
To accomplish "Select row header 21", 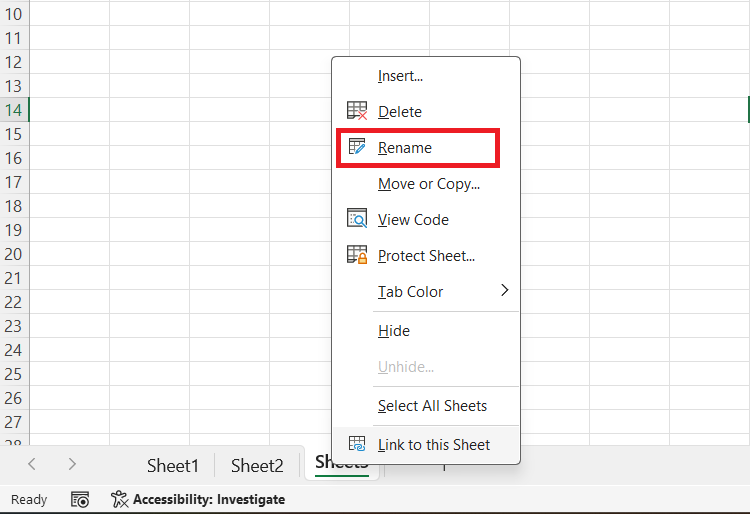I will tap(14, 278).
